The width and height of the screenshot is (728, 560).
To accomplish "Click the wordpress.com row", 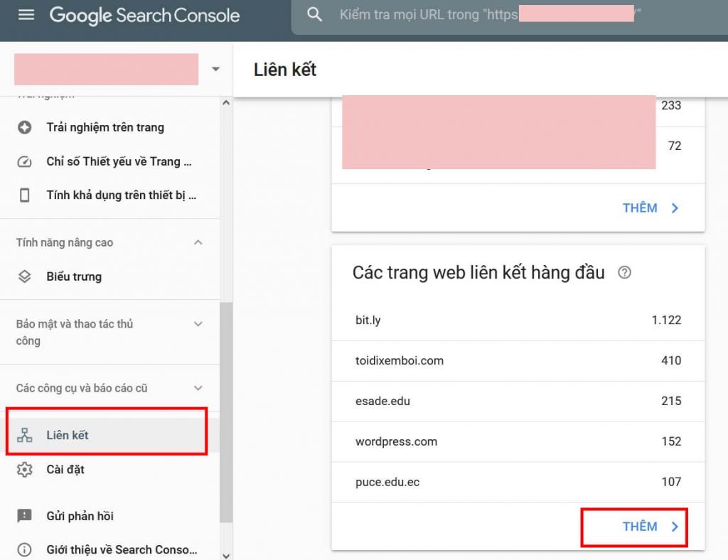I will point(518,442).
